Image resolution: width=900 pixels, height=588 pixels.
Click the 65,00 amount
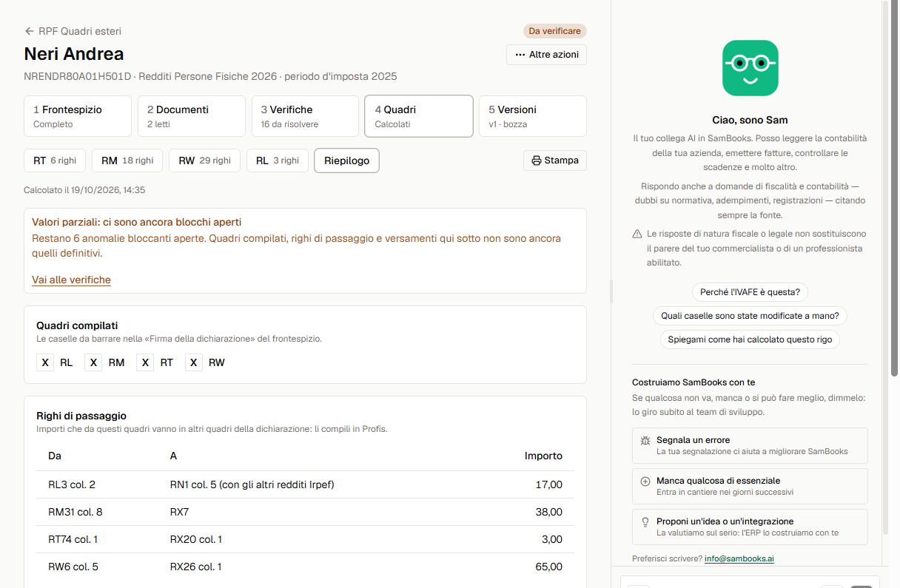click(548, 567)
